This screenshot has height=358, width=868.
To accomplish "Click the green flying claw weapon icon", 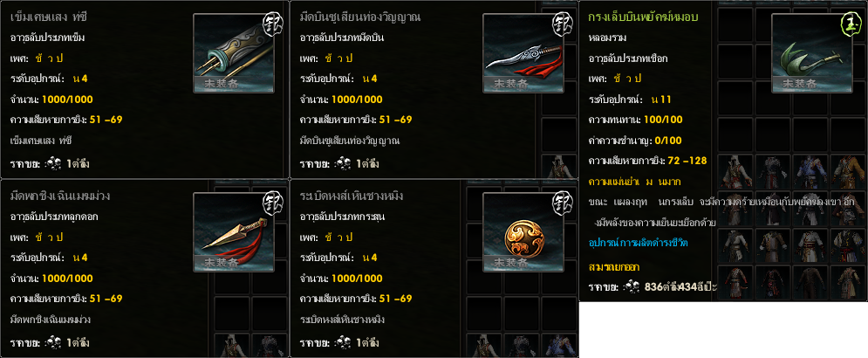I will pyautogui.click(x=812, y=53).
